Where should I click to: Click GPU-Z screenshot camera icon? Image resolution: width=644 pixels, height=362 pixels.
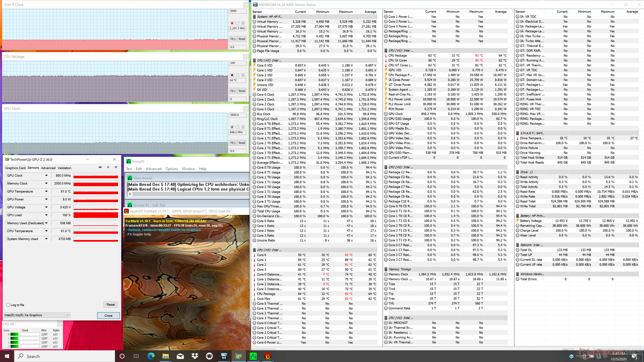coord(100,167)
